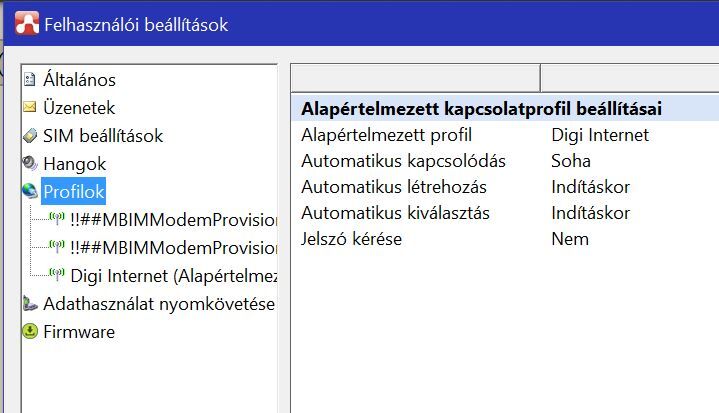Click the second blank column header
The width and height of the screenshot is (719, 413).
click(629, 77)
